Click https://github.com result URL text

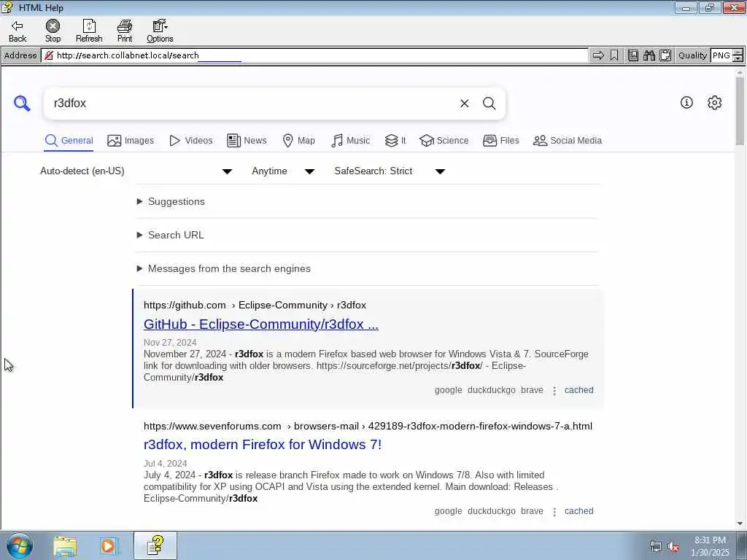[185, 306]
